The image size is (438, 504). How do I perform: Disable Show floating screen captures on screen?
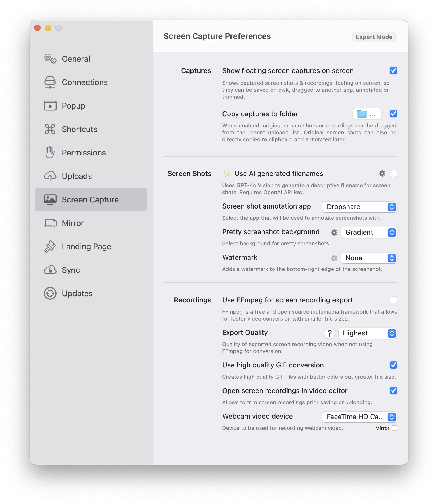pyautogui.click(x=393, y=71)
